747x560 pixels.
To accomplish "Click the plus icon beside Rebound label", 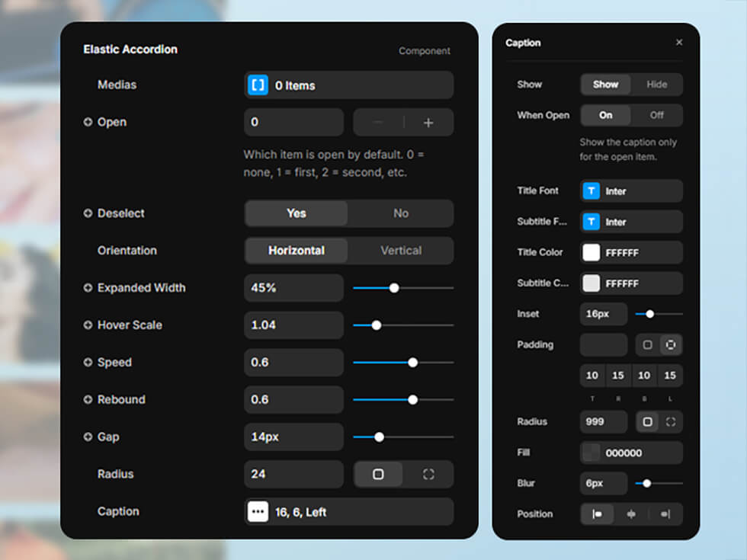I will click(x=88, y=399).
